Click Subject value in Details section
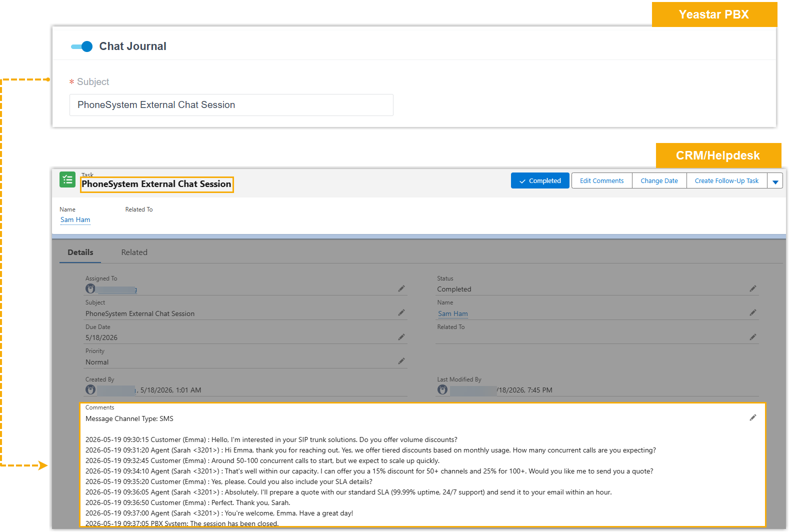 [x=140, y=313]
